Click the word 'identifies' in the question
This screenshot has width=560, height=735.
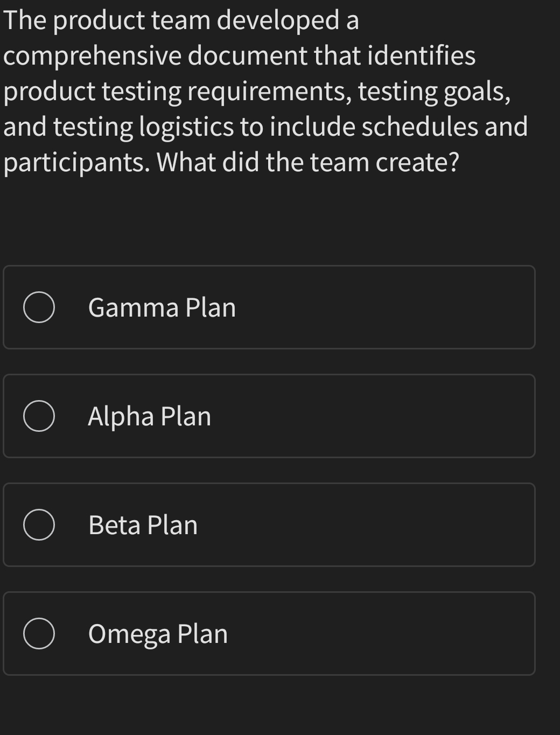pos(422,56)
